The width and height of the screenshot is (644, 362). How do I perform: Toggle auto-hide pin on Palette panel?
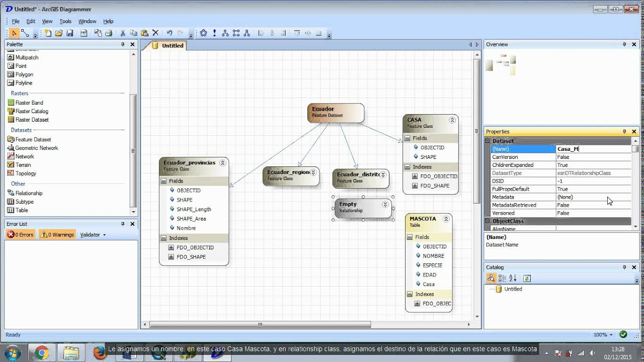coord(123,44)
